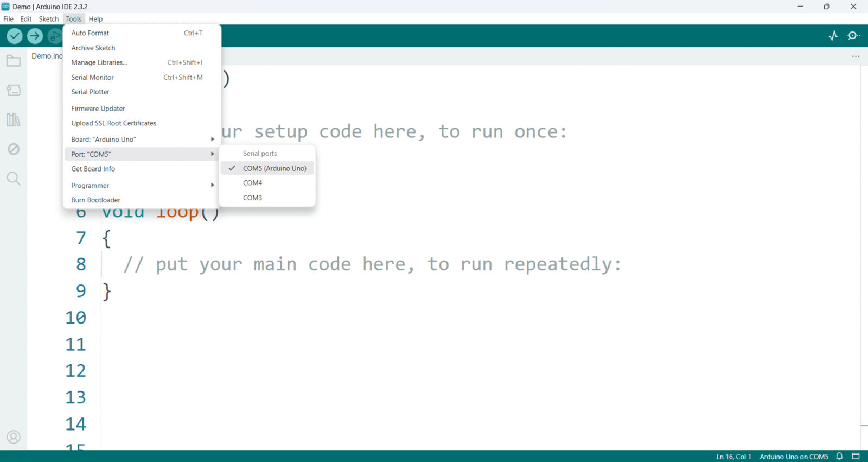Expand the Board: "Arduino Uno" submenu
Image resolution: width=868 pixels, height=462 pixels.
tap(142, 140)
